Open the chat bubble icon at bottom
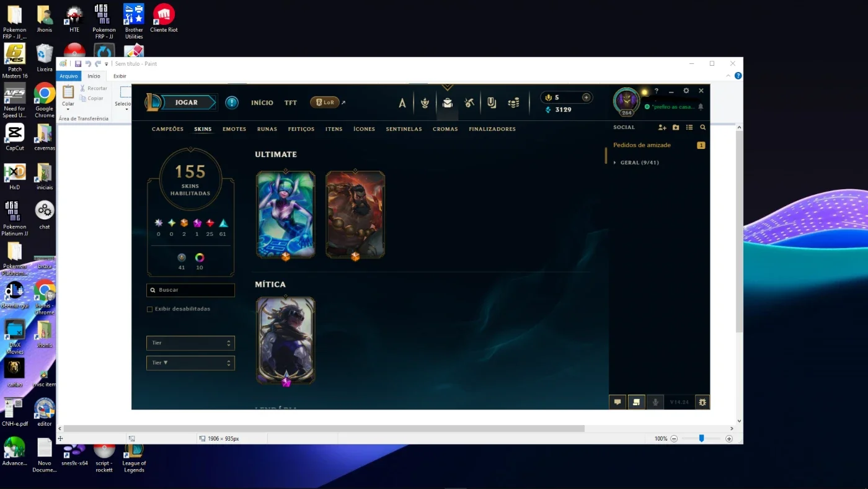Image resolution: width=868 pixels, height=489 pixels. [x=618, y=402]
